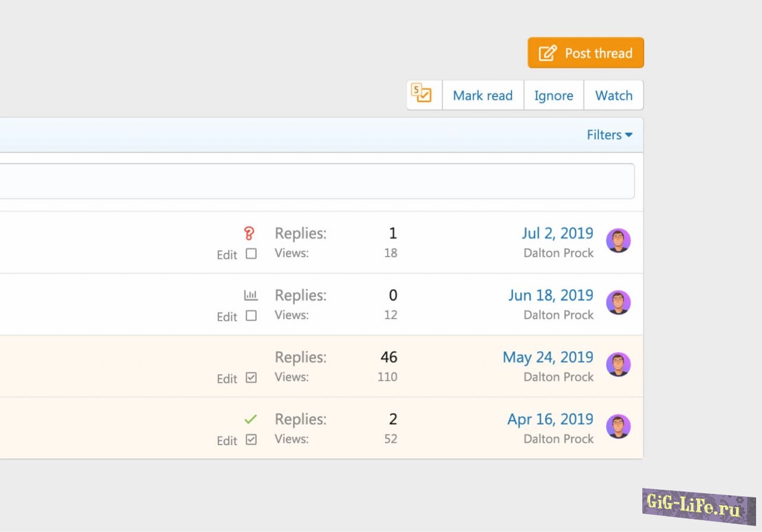Open Dalton Prock's avatar on Jun 18 thread
This screenshot has width=762, height=532.
click(618, 303)
